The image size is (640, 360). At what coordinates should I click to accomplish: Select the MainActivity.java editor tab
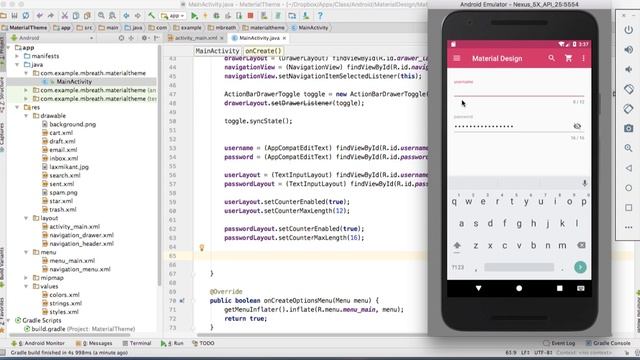(259, 38)
